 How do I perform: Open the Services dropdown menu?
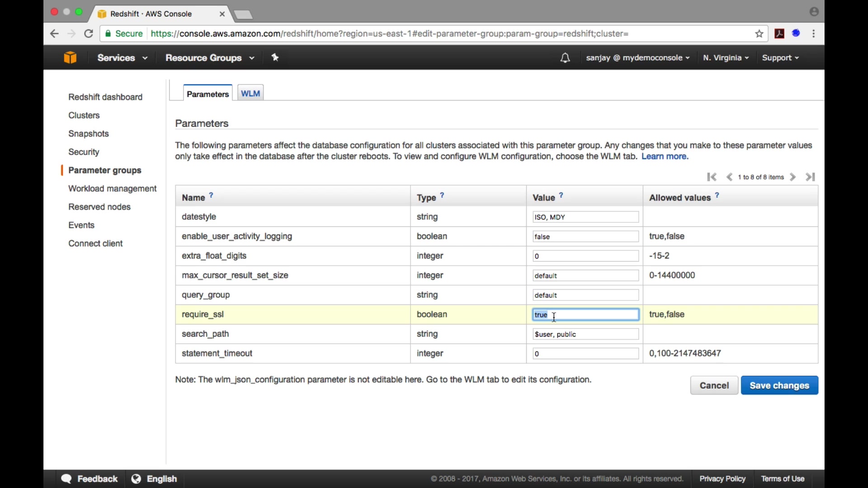(x=123, y=58)
